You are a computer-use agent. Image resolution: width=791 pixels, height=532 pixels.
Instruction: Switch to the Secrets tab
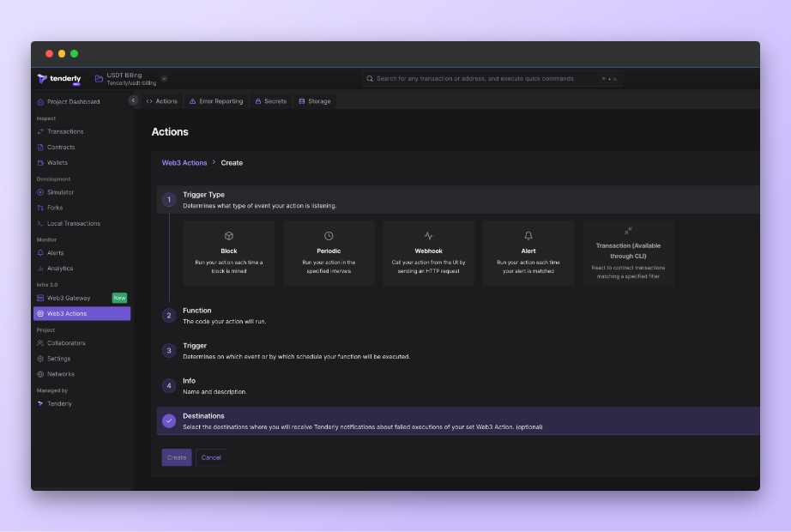[x=271, y=101]
